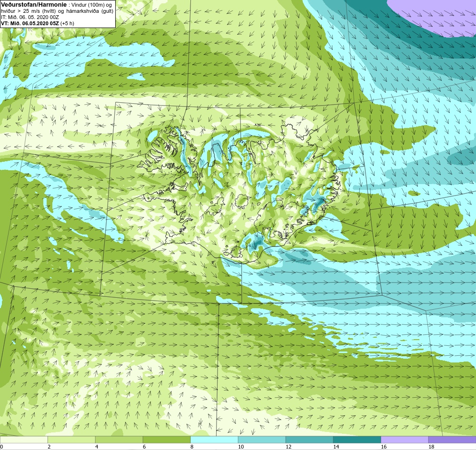Click the legend label '18'
476x450 pixels.
point(431,447)
